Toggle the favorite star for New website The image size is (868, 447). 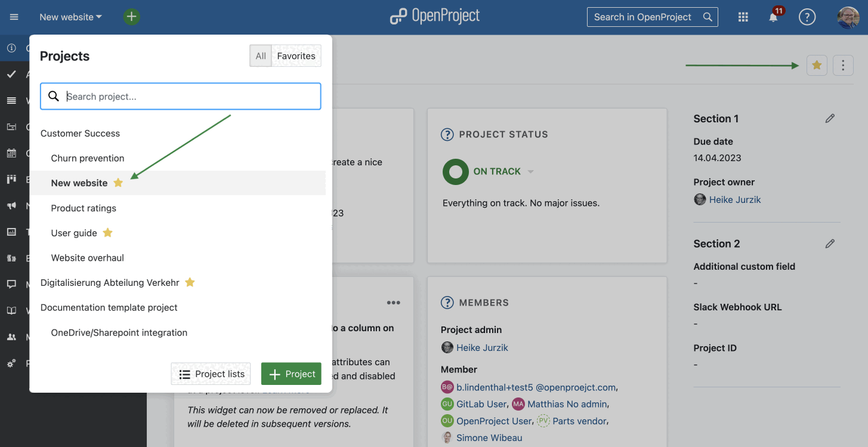118,183
